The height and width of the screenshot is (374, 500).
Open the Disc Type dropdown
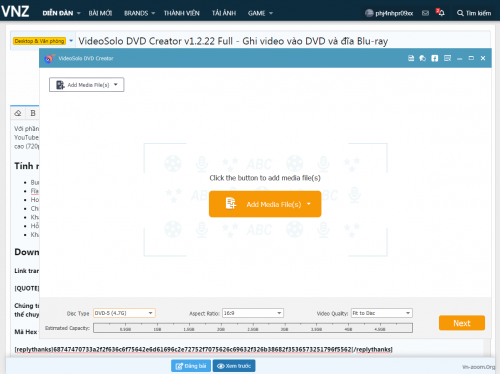tap(124, 313)
